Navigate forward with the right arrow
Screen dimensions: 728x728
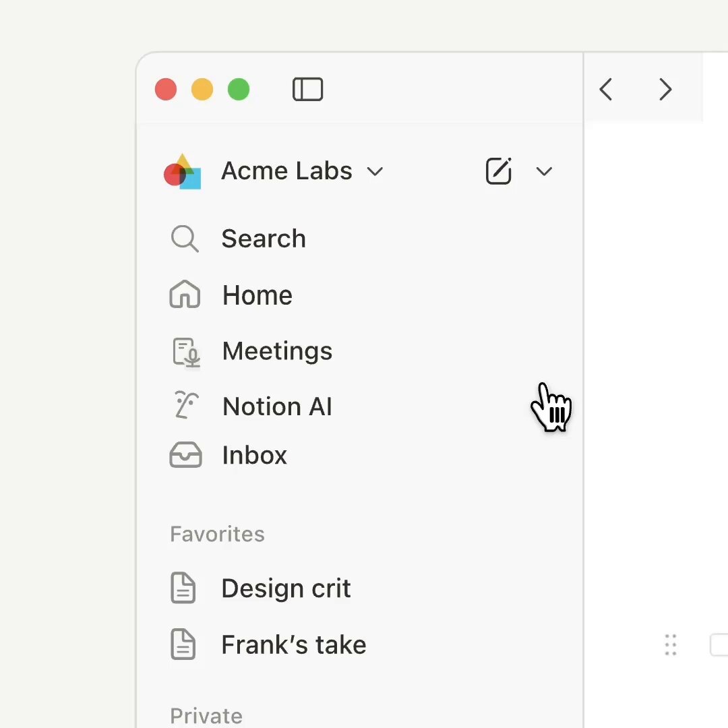pyautogui.click(x=665, y=88)
